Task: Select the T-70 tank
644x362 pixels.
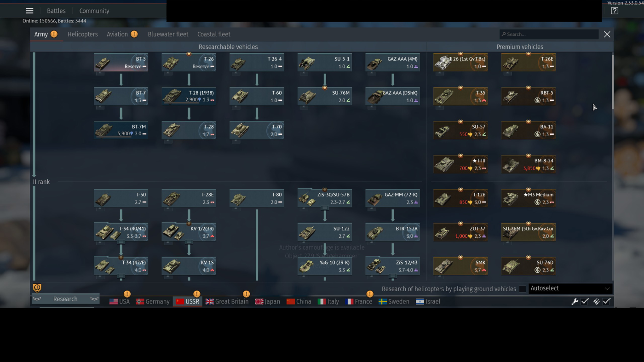Action: [x=257, y=131]
